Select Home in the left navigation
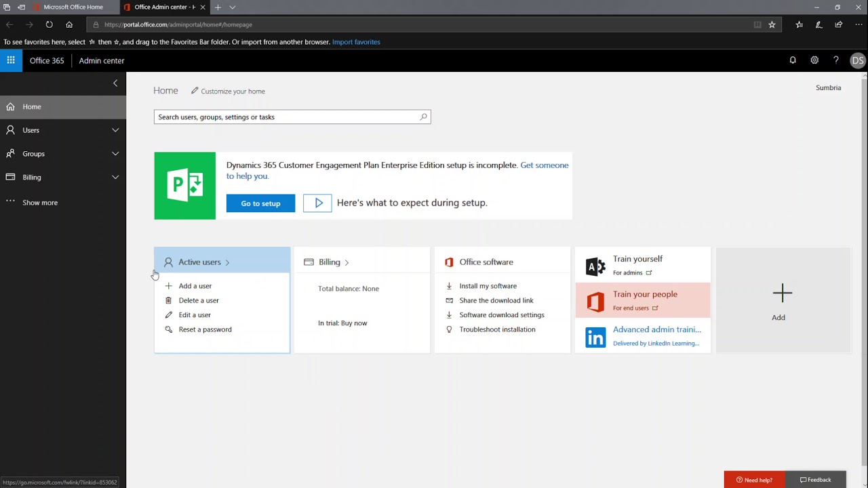Viewport: 868px width, 488px height. tap(63, 106)
